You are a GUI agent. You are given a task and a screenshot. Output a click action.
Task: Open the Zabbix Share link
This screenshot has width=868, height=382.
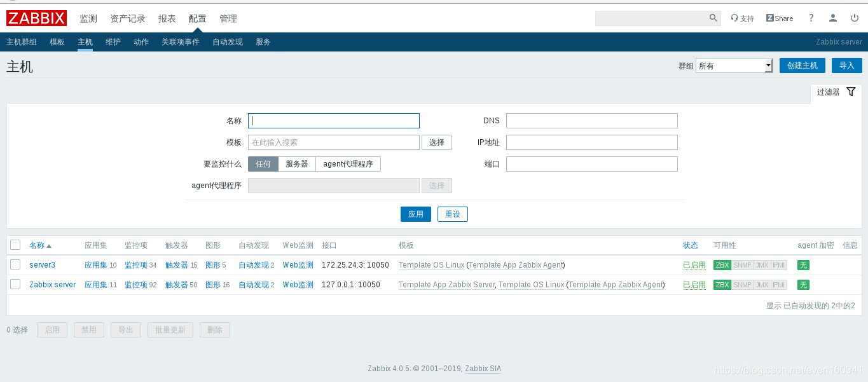pyautogui.click(x=780, y=18)
